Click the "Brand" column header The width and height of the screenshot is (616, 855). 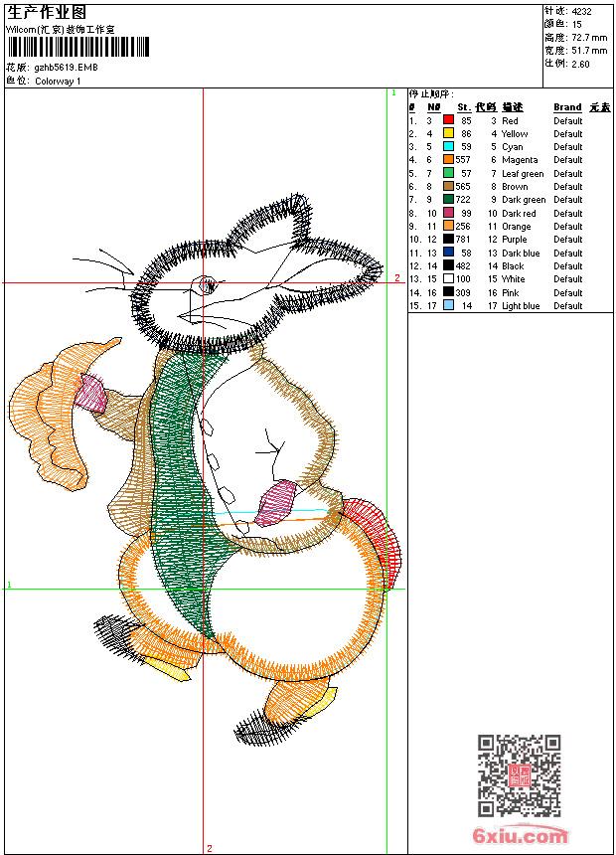(567, 107)
